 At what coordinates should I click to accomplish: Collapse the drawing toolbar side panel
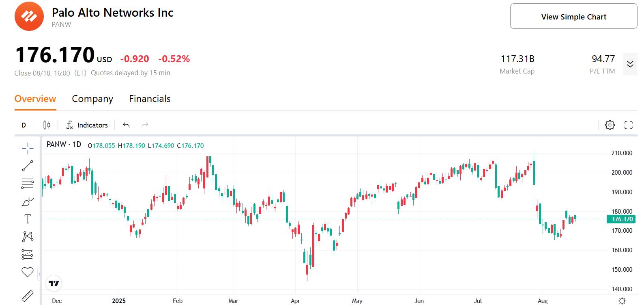[x=39, y=274]
